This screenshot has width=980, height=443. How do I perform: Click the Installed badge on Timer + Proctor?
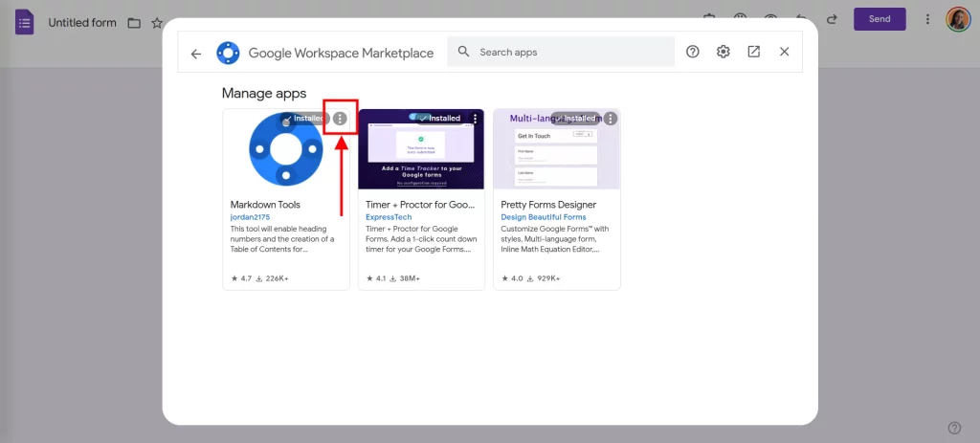pyautogui.click(x=440, y=118)
